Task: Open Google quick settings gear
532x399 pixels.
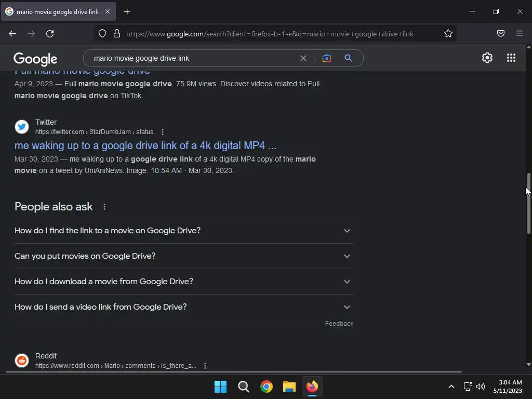Action: click(487, 58)
